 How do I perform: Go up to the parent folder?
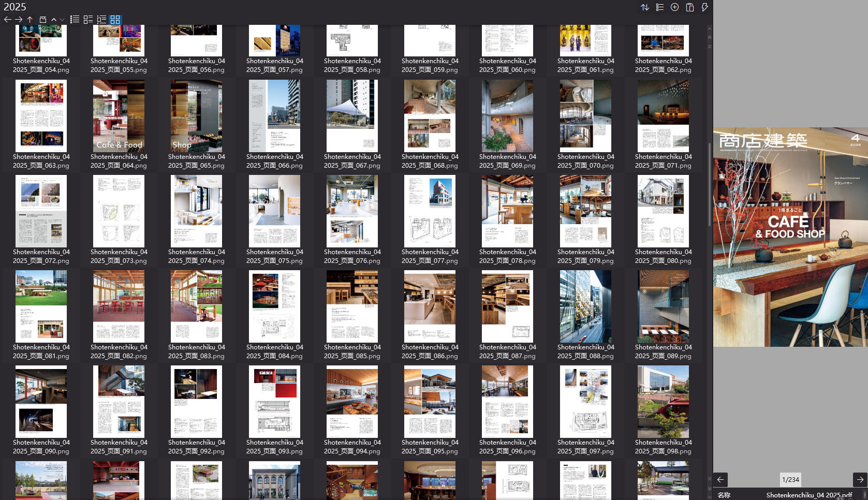pos(30,20)
